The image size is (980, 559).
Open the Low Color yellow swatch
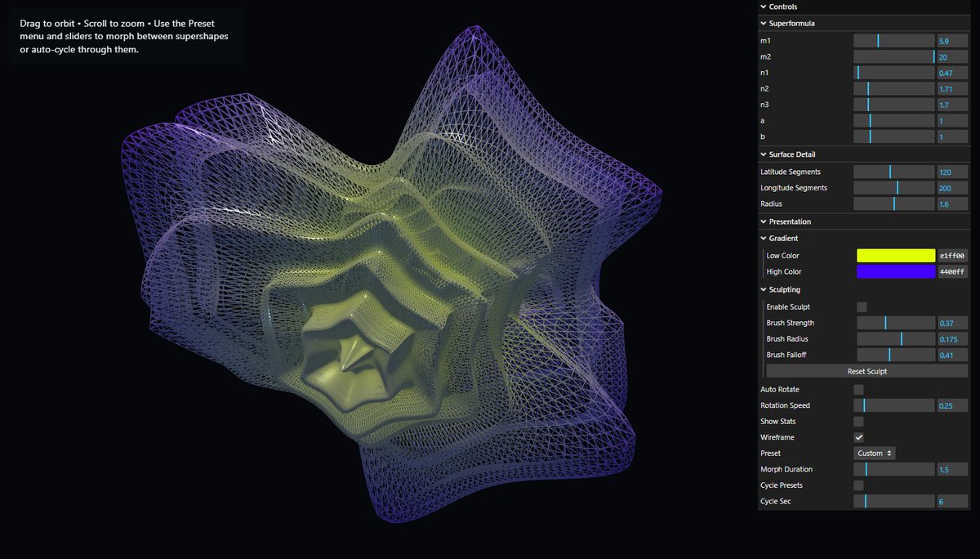point(896,255)
